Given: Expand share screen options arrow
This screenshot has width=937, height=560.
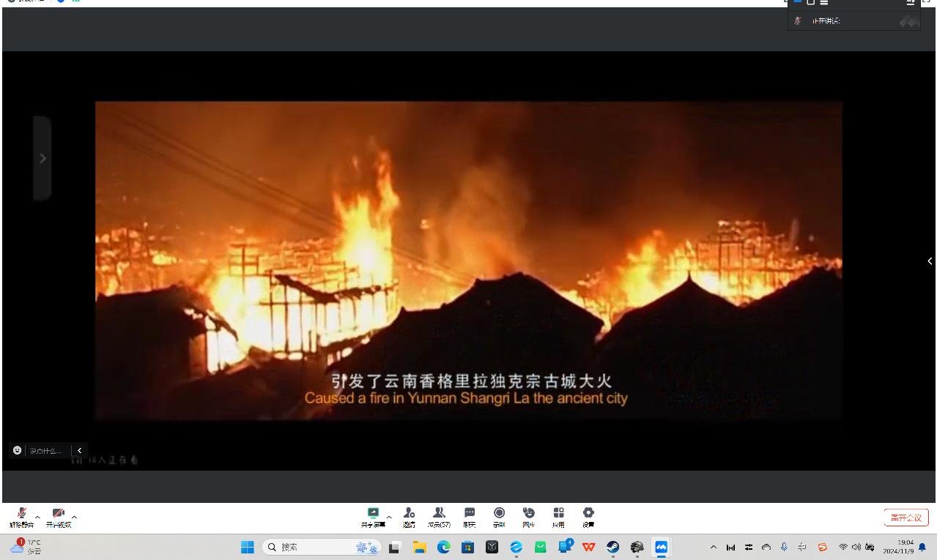Looking at the screenshot, I should [389, 518].
